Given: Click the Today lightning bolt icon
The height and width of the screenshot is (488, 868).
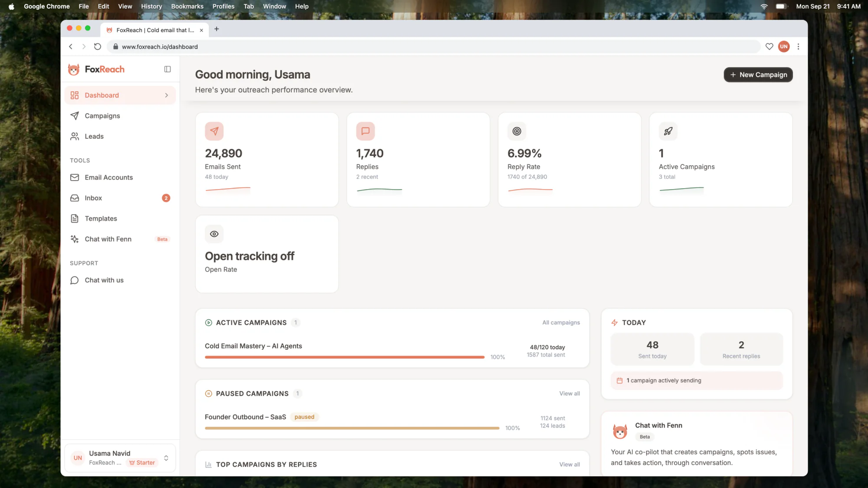Looking at the screenshot, I should tap(615, 323).
